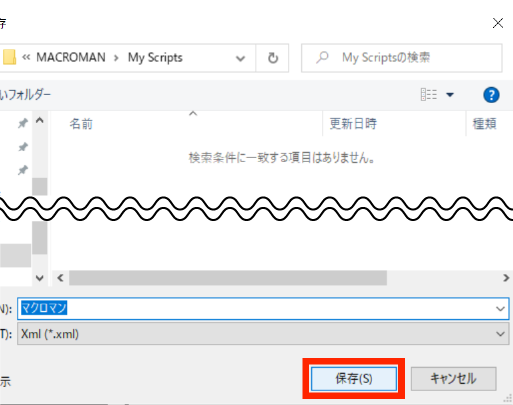Open the blue help question mark
Image resolution: width=513 pixels, height=405 pixels.
coord(491,95)
